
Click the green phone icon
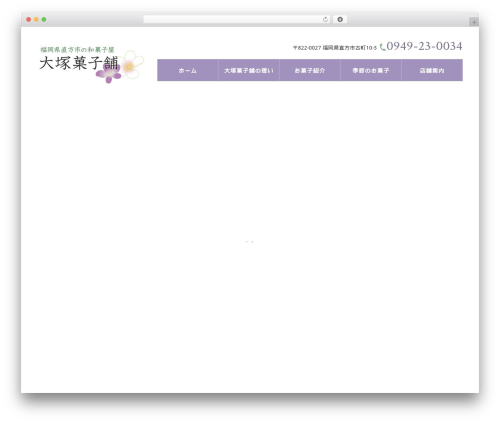click(x=382, y=47)
